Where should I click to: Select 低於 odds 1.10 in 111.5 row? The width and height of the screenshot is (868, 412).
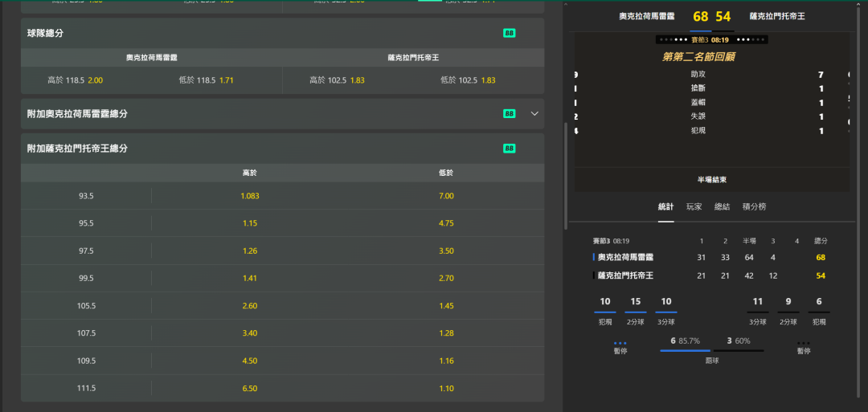tap(446, 388)
